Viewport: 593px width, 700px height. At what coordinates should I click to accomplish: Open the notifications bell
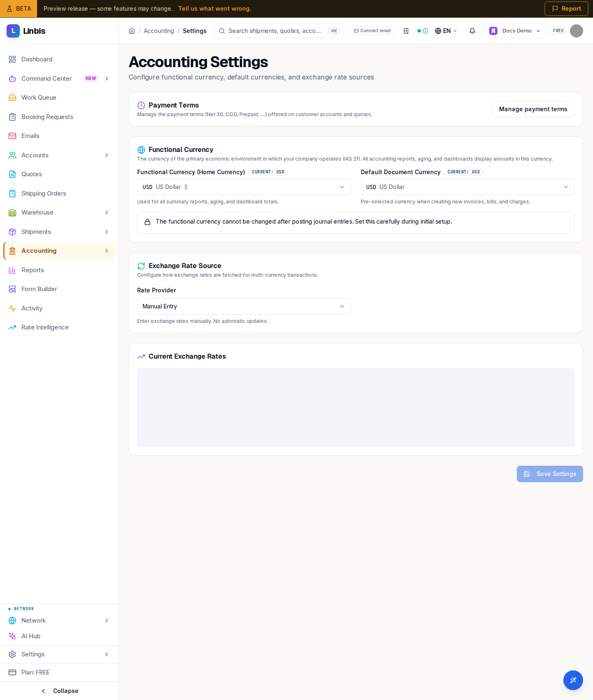point(472,31)
